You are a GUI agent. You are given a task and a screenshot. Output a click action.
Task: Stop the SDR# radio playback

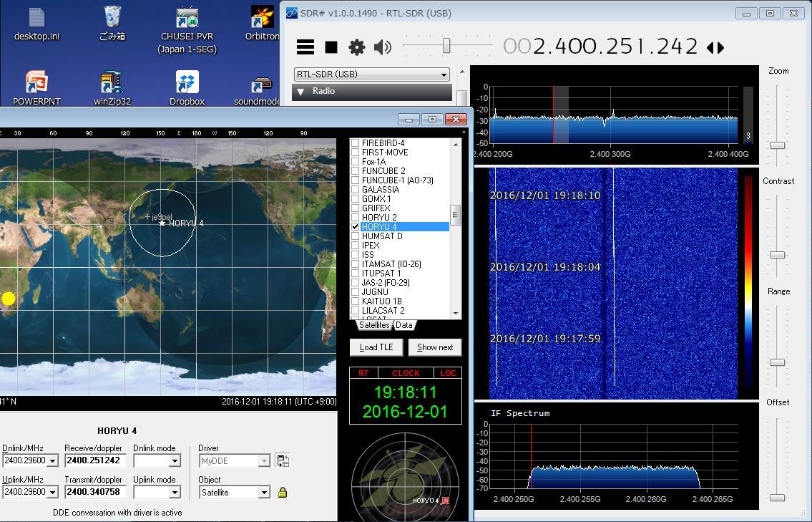[x=331, y=47]
